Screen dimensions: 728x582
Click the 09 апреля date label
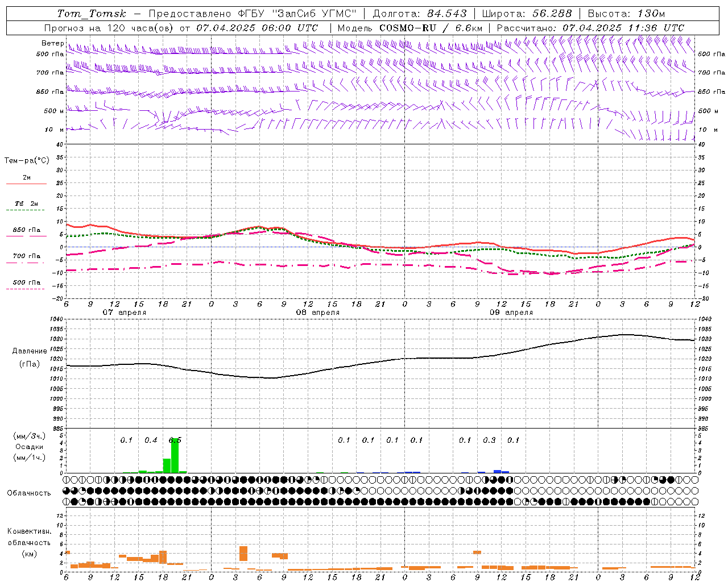511,312
